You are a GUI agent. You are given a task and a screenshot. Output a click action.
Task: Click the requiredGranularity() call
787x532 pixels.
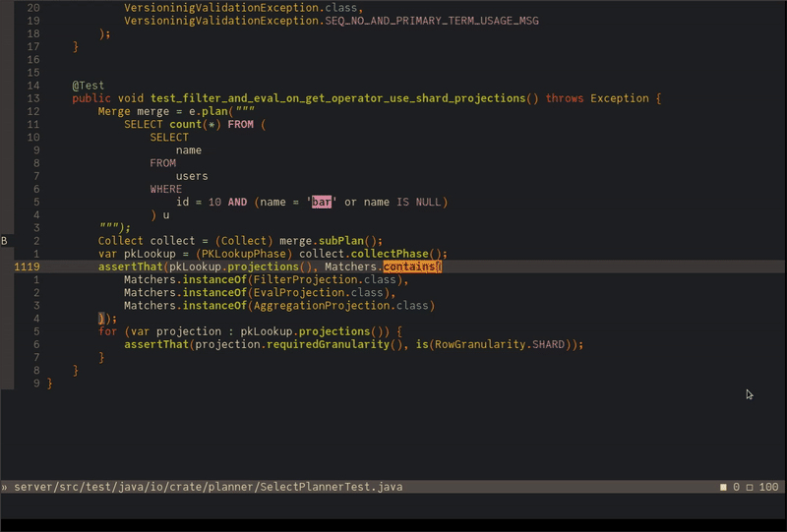pos(334,344)
